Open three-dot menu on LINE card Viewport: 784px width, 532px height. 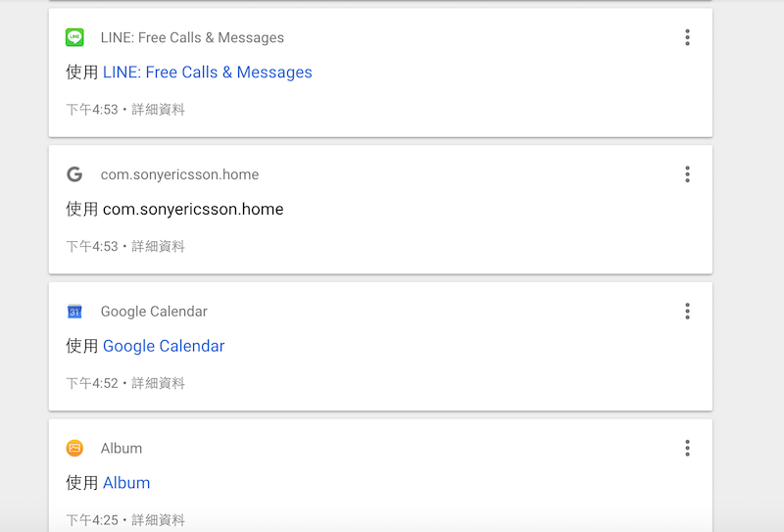tap(688, 37)
